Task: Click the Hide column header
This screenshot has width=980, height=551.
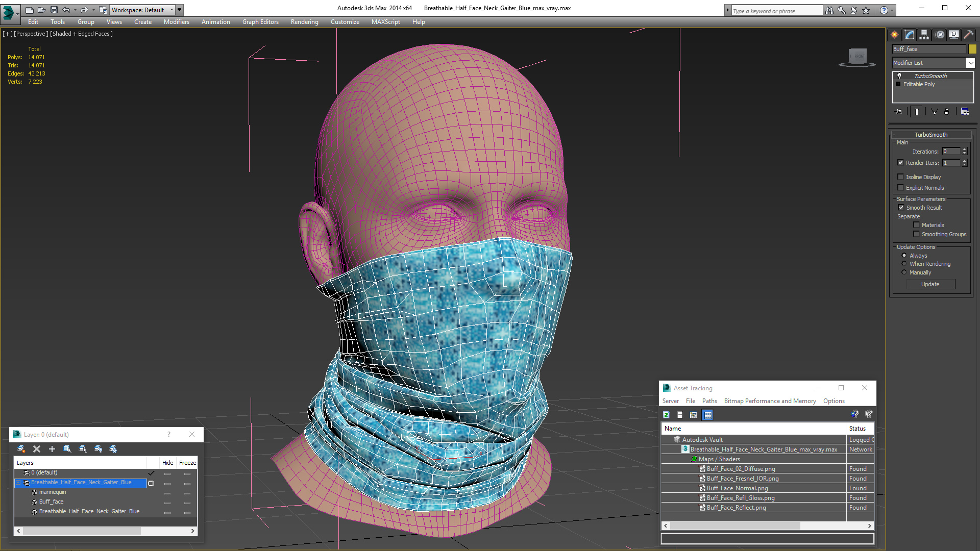Action: (x=168, y=463)
